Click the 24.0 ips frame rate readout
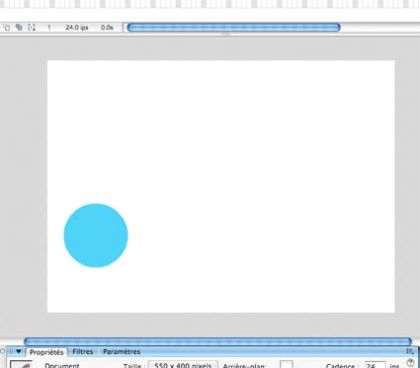Image resolution: width=420 pixels, height=368 pixels. 77,28
